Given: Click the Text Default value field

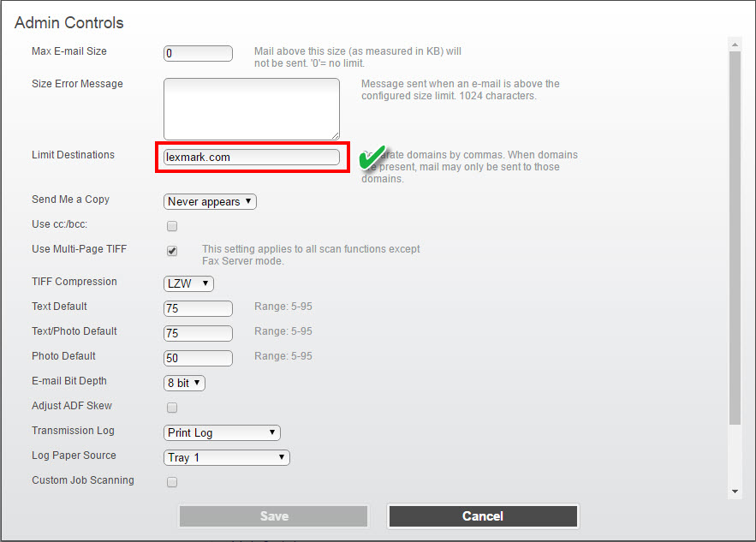Looking at the screenshot, I should point(198,308).
